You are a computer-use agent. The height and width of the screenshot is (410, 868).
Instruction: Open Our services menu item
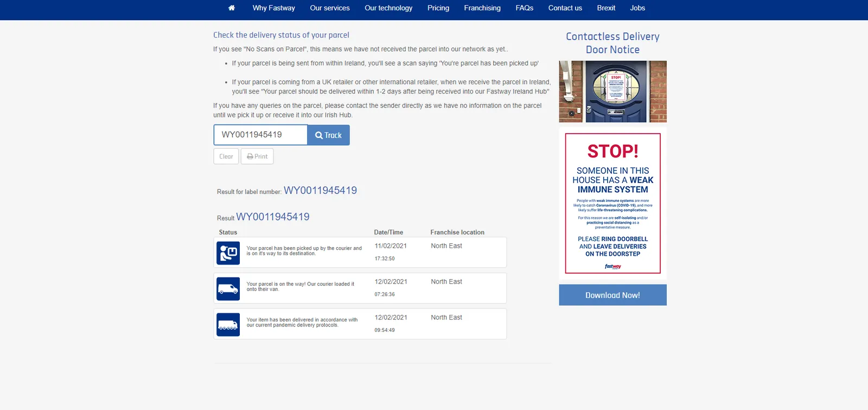330,8
